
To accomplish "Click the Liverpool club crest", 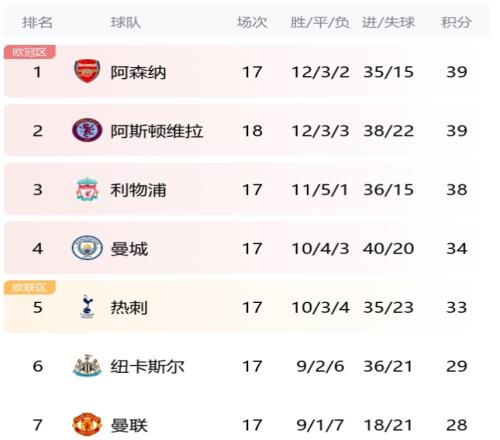I will pos(87,189).
